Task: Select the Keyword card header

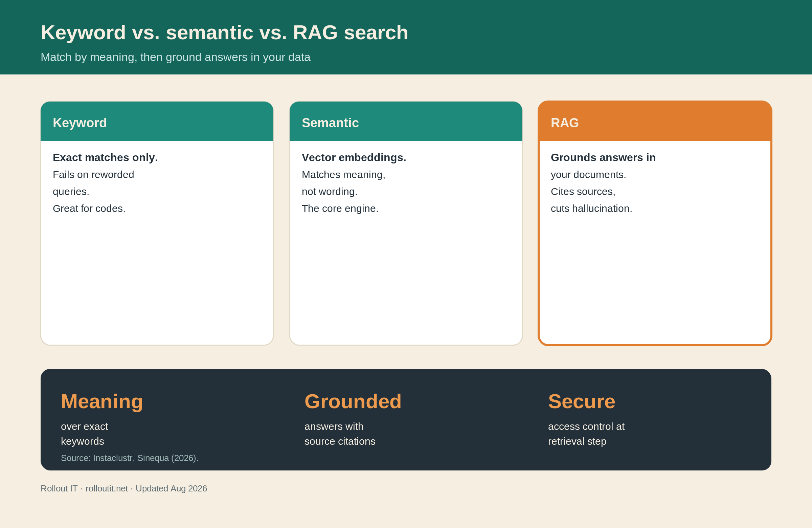Action: click(x=157, y=121)
